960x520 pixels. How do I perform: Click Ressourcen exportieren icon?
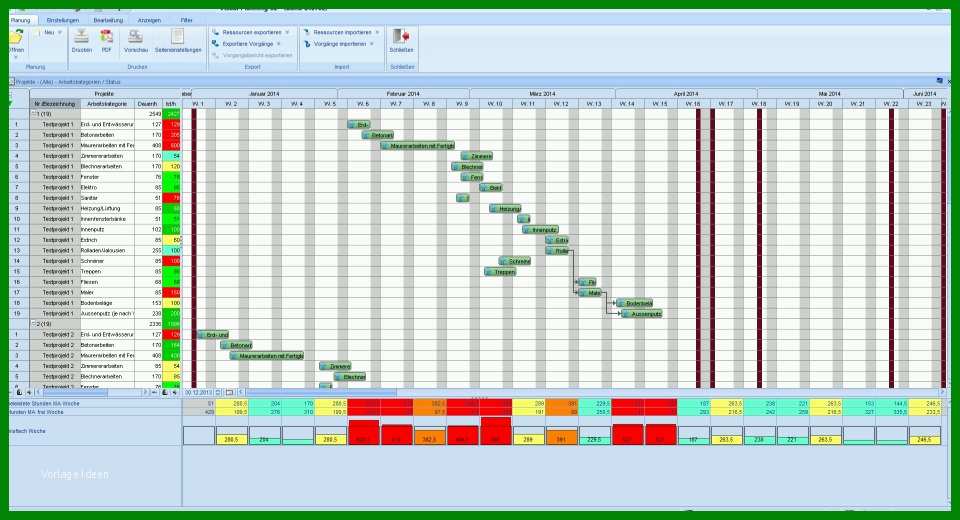pos(216,32)
